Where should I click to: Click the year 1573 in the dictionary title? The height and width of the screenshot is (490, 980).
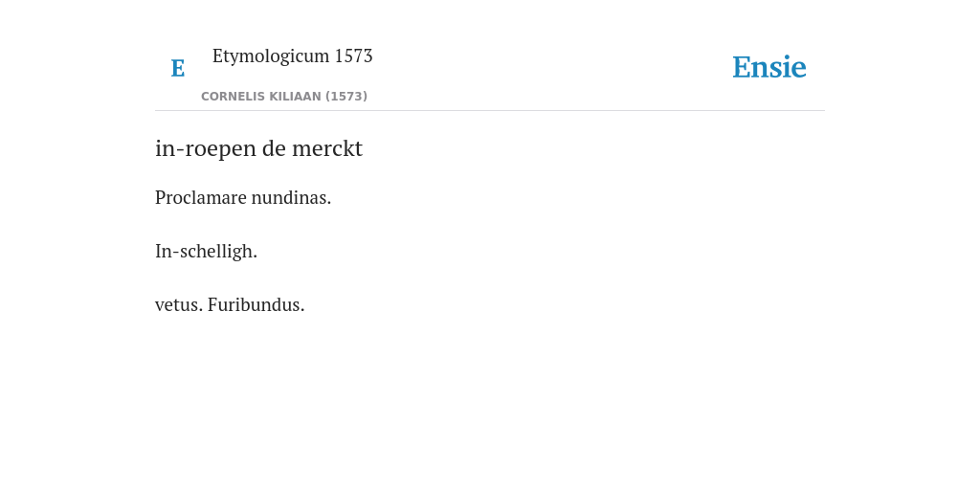tap(354, 56)
